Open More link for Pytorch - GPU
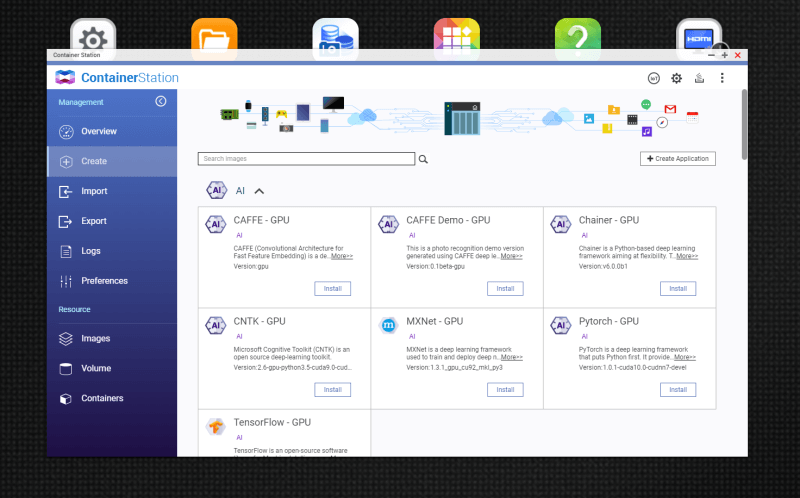Screen dimensions: 800x498 click(685, 357)
